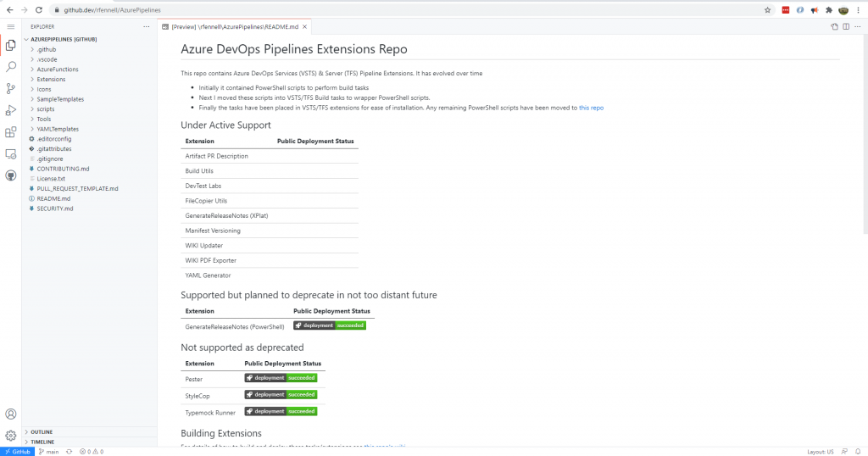The height and width of the screenshot is (456, 868).
Task: Open the Search view in activity bar
Action: pos(10,67)
